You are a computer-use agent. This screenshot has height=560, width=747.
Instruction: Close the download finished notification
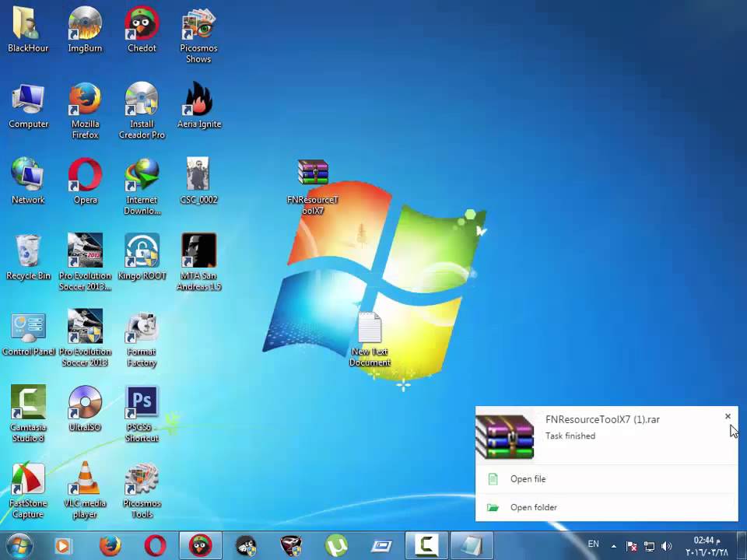[x=728, y=416]
